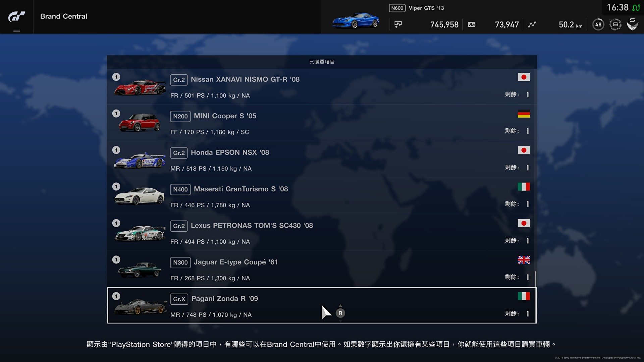Click the Brand Central title
This screenshot has height=362, width=644.
[x=64, y=16]
